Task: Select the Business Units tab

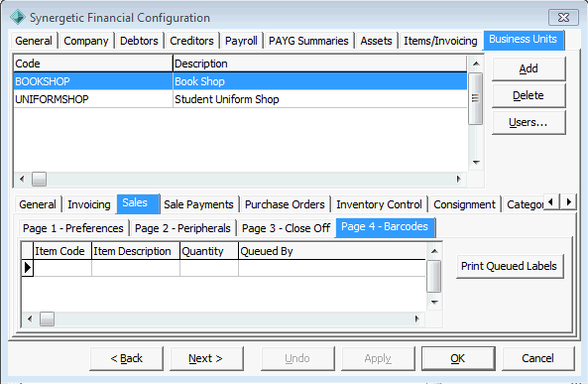Action: 524,40
